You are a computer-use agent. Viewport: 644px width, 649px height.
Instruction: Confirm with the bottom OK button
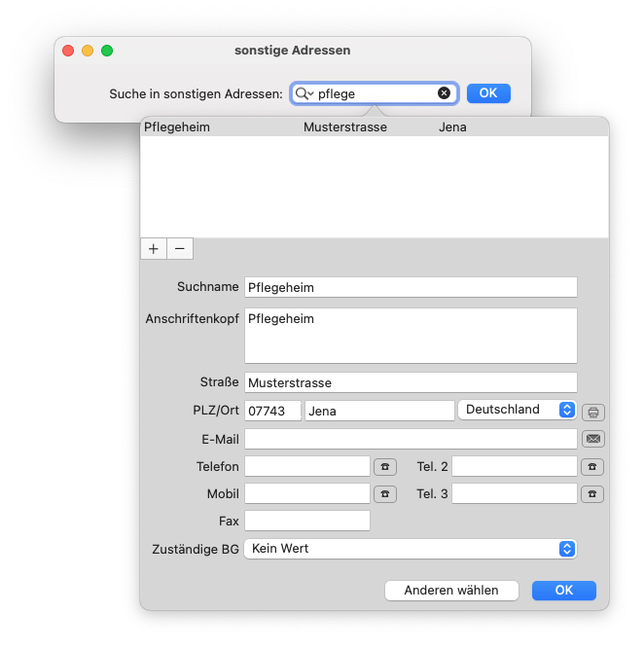coord(563,591)
